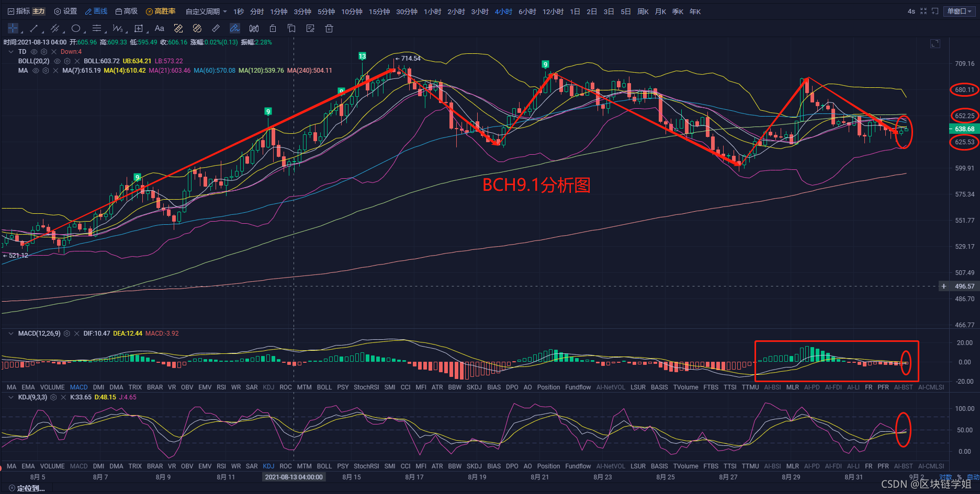Toggle 对数 log scale option
The image size is (980, 494).
tap(945, 477)
